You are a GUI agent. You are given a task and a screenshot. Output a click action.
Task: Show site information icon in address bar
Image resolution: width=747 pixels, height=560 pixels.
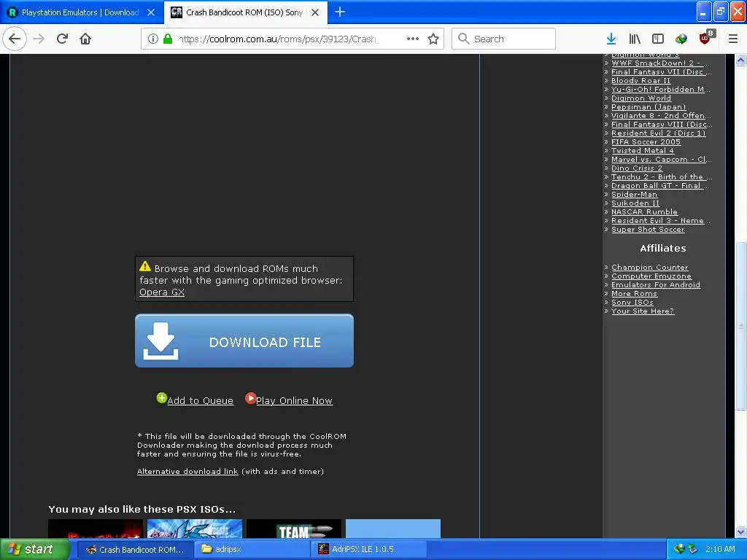coord(152,39)
